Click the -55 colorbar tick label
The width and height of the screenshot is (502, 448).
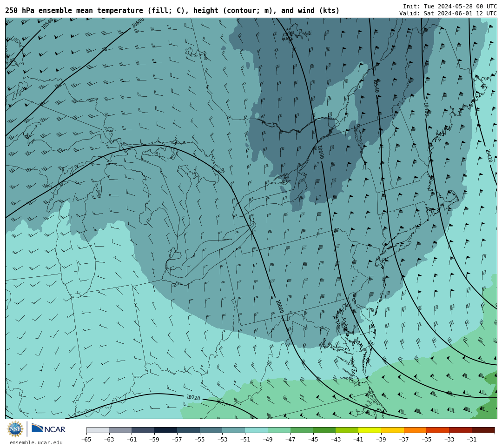click(x=199, y=440)
